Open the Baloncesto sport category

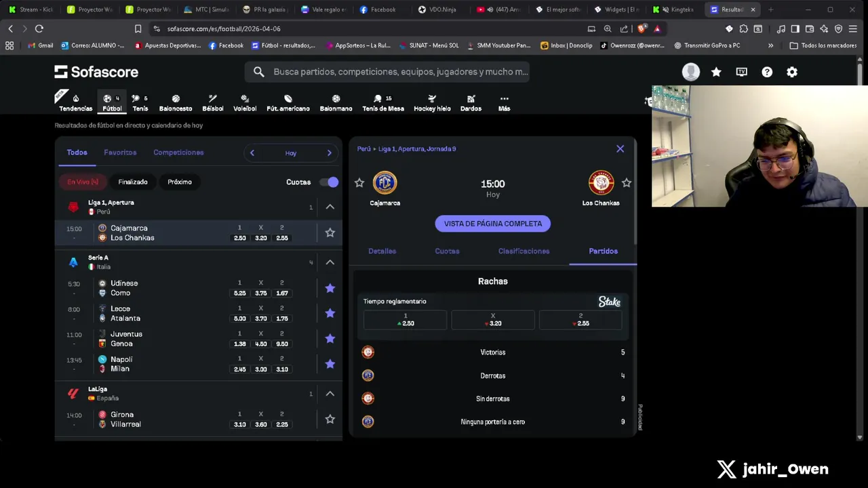tap(176, 103)
